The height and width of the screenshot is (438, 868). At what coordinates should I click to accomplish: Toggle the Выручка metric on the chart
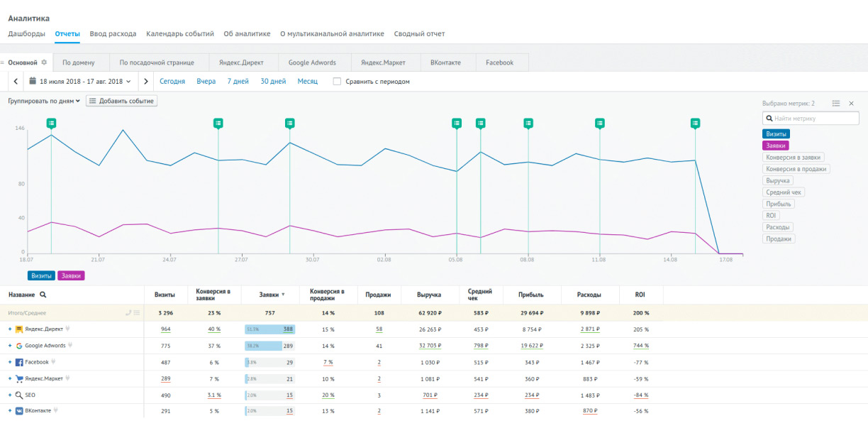pyautogui.click(x=777, y=181)
